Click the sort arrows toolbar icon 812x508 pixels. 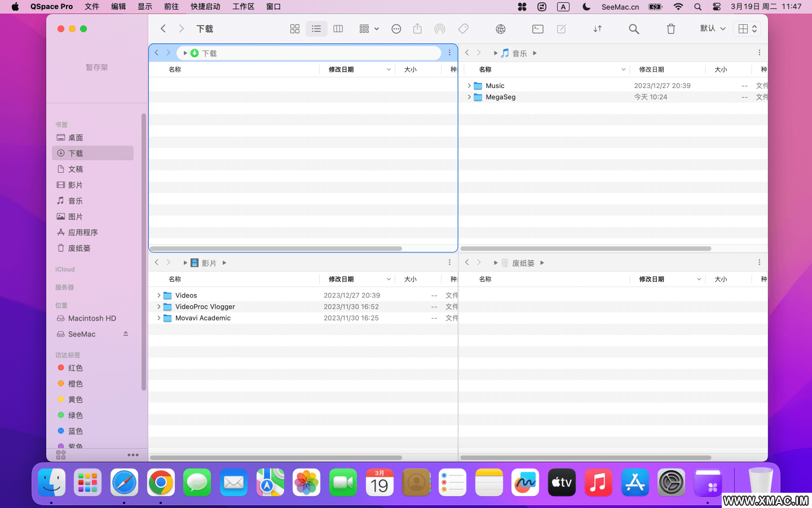tap(597, 29)
